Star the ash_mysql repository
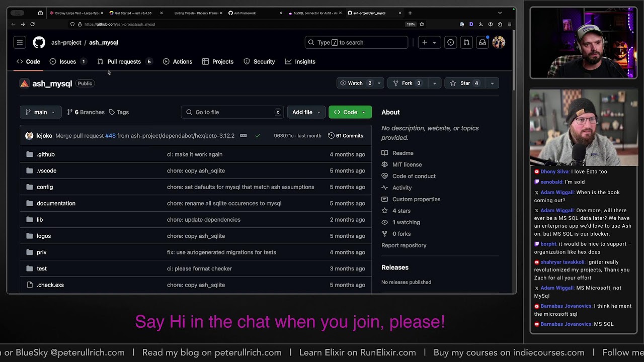 (465, 83)
